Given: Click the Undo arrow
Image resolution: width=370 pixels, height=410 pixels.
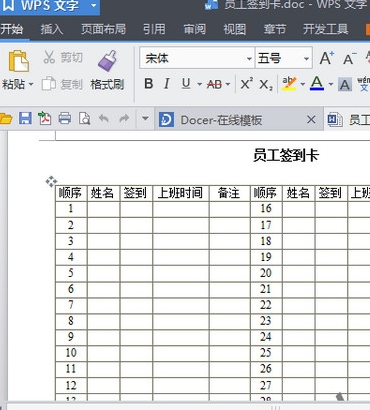Looking at the screenshot, I should pyautogui.click(x=104, y=118).
